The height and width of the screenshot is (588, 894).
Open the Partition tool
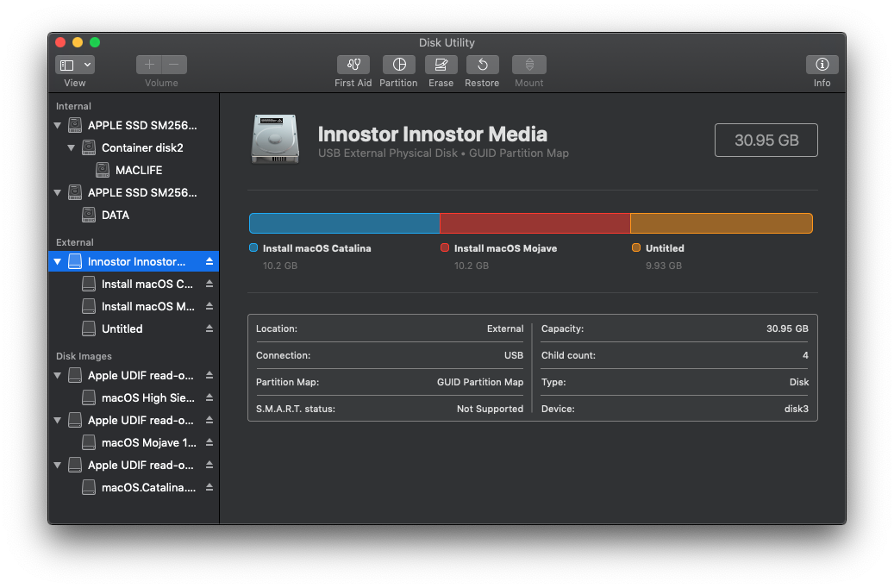(x=398, y=65)
